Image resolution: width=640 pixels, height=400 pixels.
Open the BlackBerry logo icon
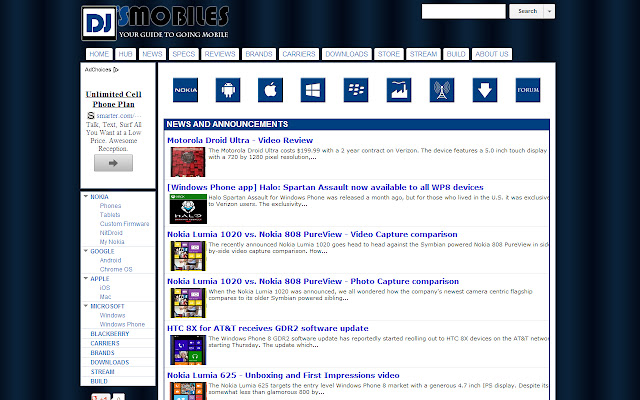[356, 90]
